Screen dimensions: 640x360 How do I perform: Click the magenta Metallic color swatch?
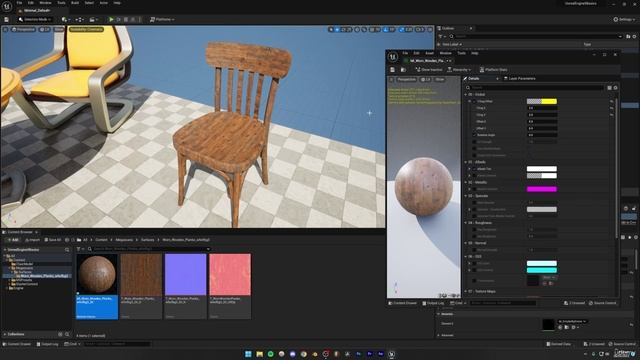coord(542,189)
